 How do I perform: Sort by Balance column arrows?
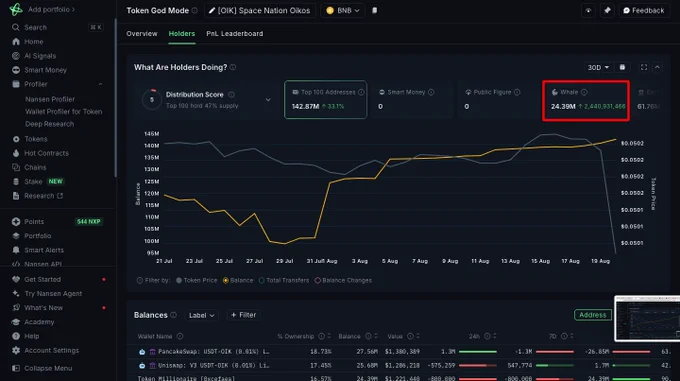(376, 336)
